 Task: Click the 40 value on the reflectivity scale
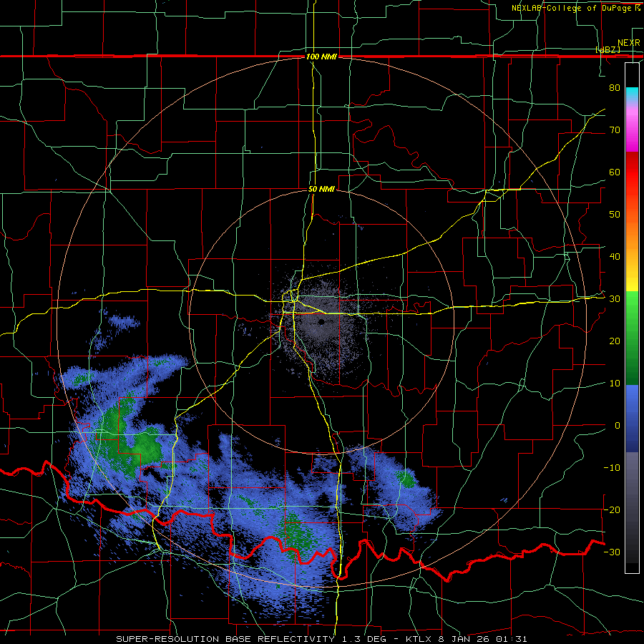tap(615, 257)
